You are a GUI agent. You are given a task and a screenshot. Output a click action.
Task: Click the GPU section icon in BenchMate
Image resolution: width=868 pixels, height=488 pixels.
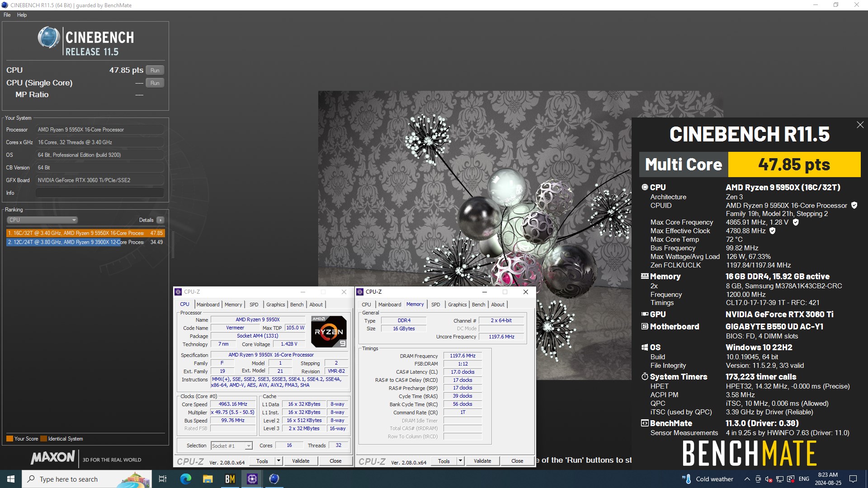tap(645, 314)
